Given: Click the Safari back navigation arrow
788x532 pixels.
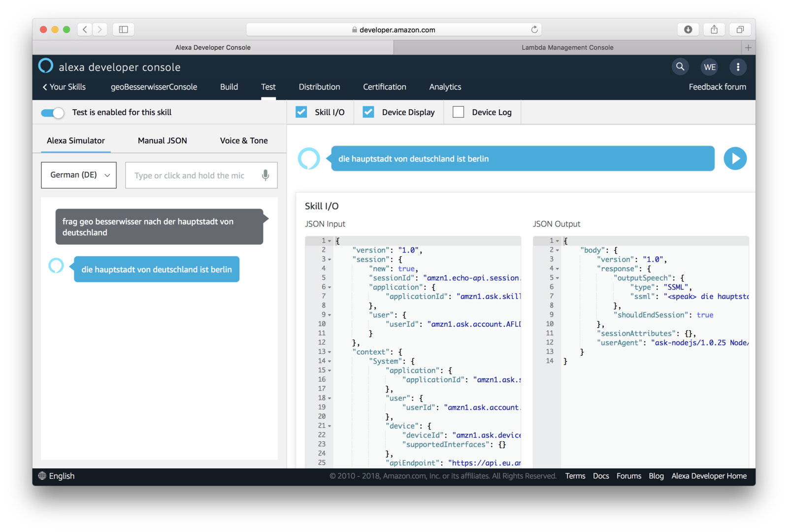Looking at the screenshot, I should [85, 30].
